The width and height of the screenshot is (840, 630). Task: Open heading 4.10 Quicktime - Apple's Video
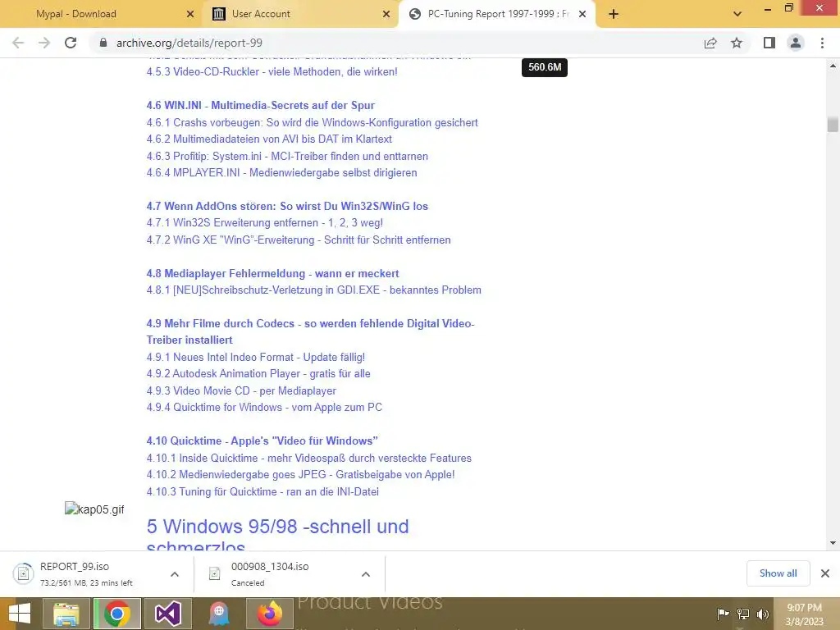262,441
